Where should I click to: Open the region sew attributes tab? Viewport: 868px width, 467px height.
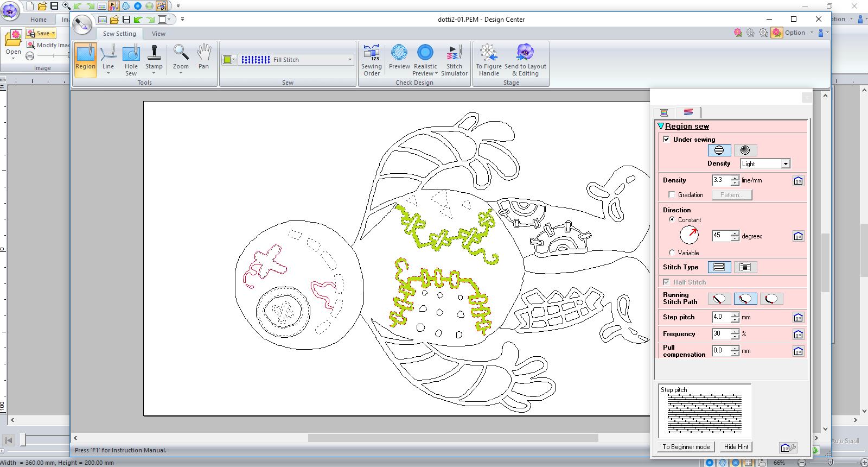point(688,112)
